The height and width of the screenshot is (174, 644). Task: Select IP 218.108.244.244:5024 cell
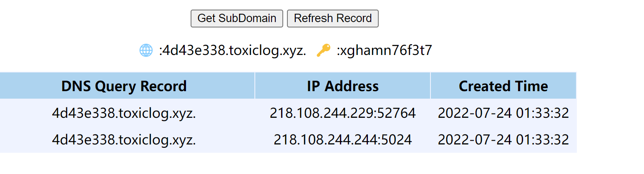click(343, 139)
